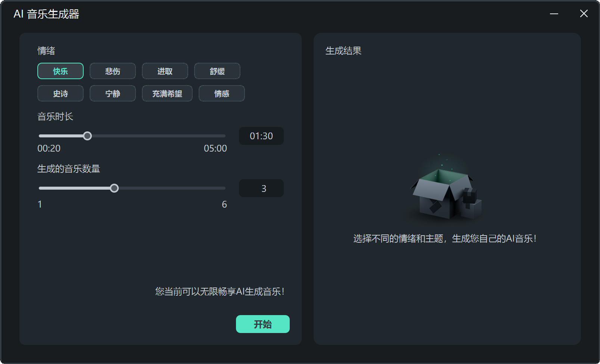Pick the 充满希望 emotion option
This screenshot has width=600, height=364.
(x=167, y=93)
